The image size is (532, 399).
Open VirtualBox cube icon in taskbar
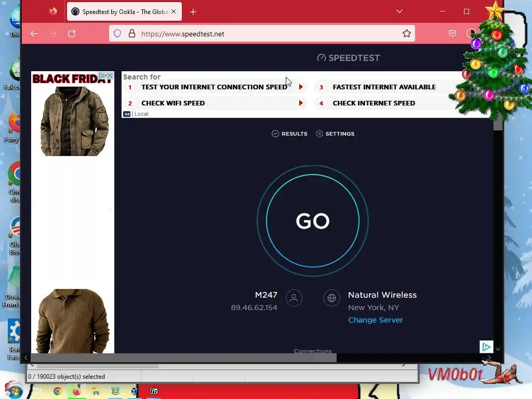coord(135,391)
